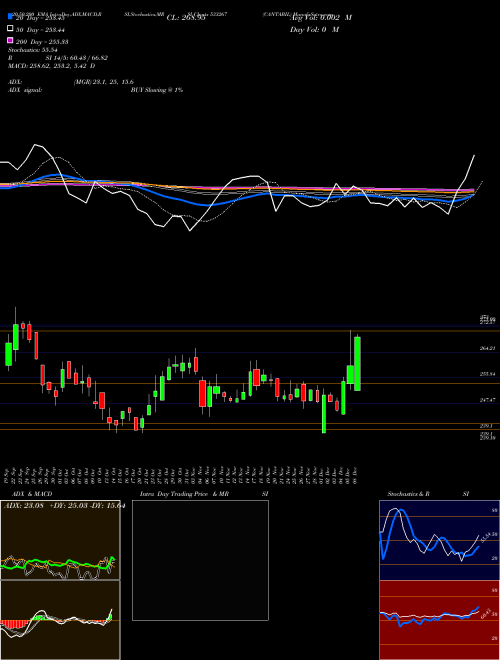Click the ADX: 23.08 +DY: 25.03 header
This screenshot has width=500, height=660.
(64, 506)
